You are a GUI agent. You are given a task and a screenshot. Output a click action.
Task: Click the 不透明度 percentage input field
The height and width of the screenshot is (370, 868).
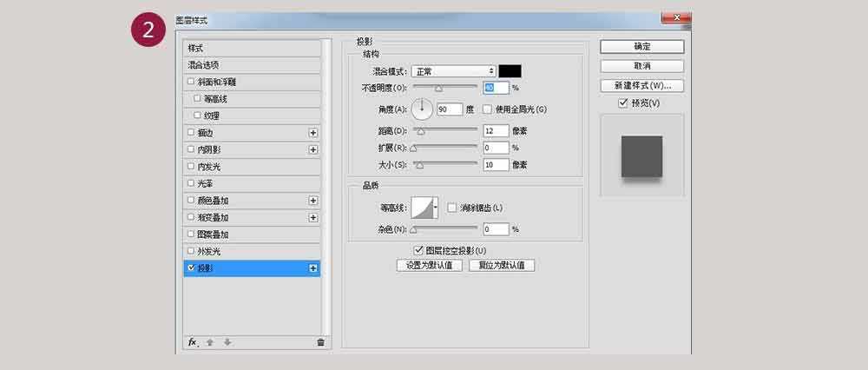coord(496,88)
